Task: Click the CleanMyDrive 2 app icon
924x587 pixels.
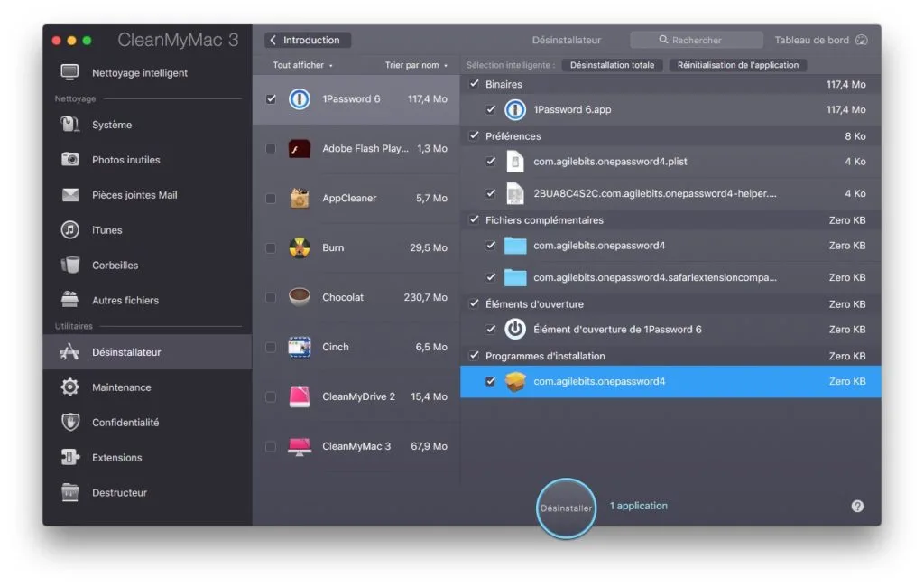Action: point(300,396)
